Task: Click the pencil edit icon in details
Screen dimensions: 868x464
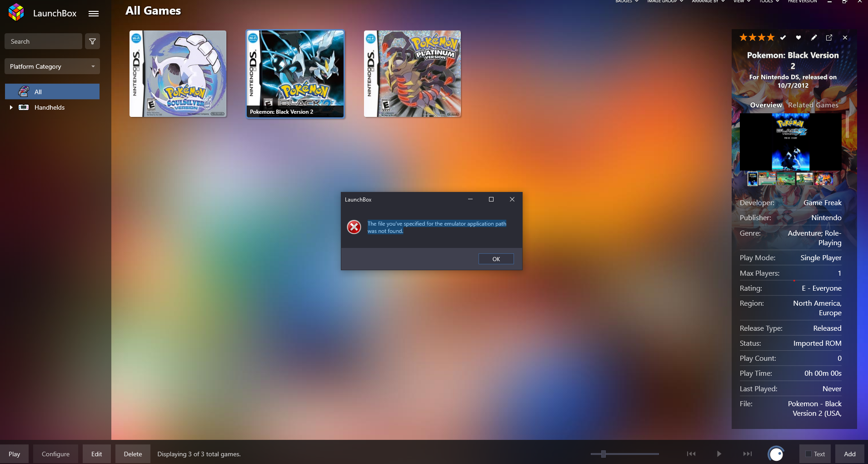Action: (x=814, y=38)
